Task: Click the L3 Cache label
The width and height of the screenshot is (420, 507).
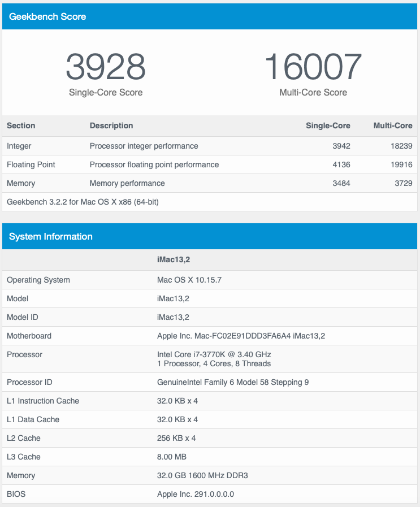Action: [24, 457]
